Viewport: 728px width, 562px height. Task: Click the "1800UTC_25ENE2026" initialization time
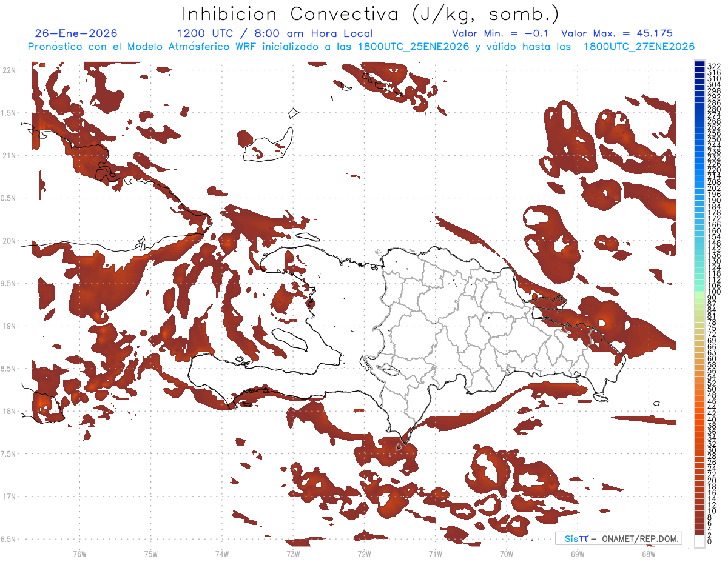(x=414, y=47)
